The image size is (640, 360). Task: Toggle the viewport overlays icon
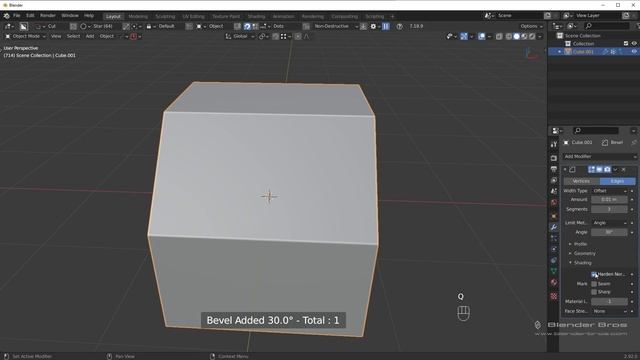click(x=482, y=36)
